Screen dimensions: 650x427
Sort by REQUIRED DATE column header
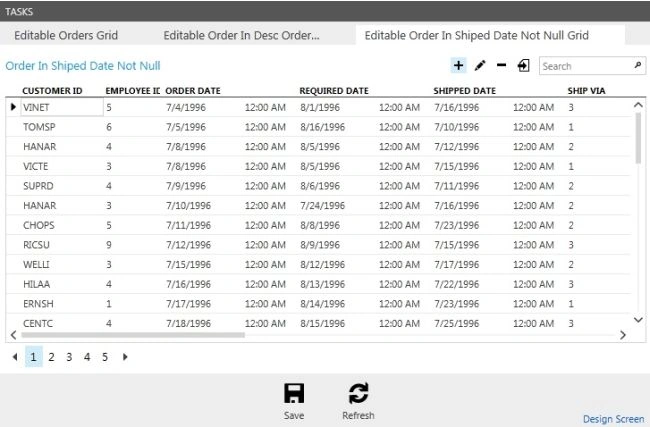334,91
